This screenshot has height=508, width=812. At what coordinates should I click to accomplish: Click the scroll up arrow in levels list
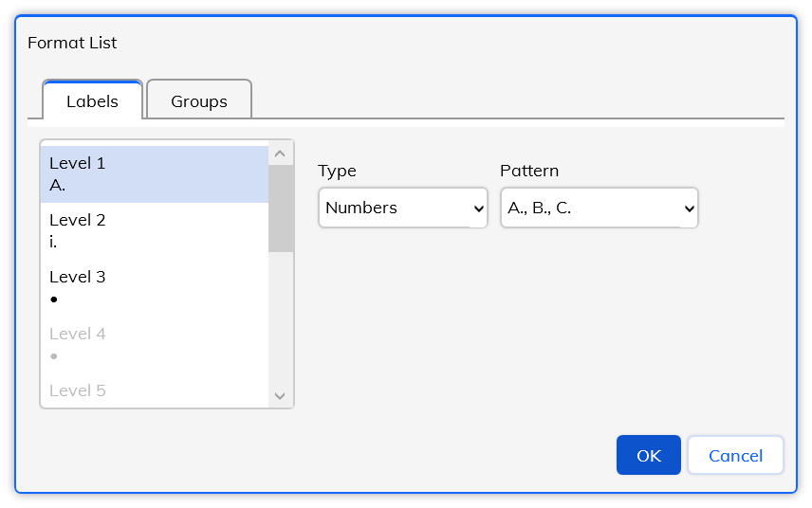280,154
